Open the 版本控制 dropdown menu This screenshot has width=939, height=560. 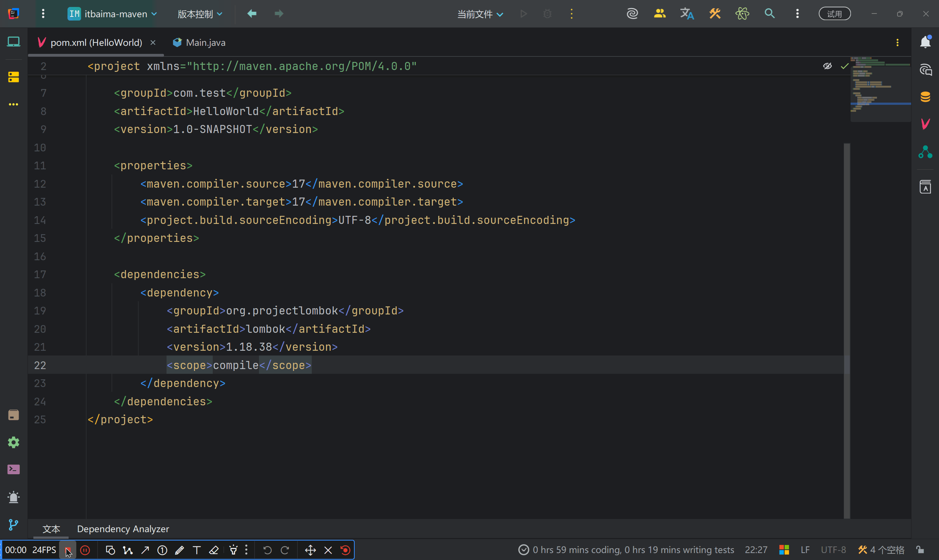200,14
